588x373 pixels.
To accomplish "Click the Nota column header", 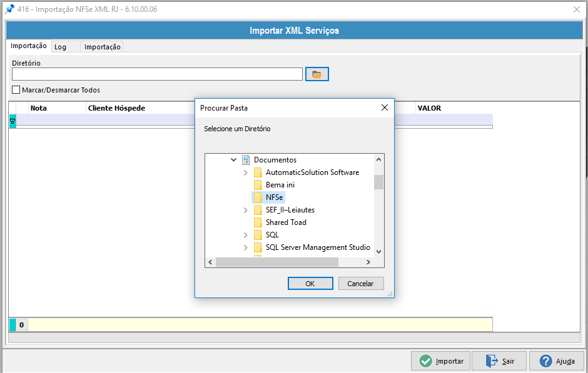I will [58, 108].
